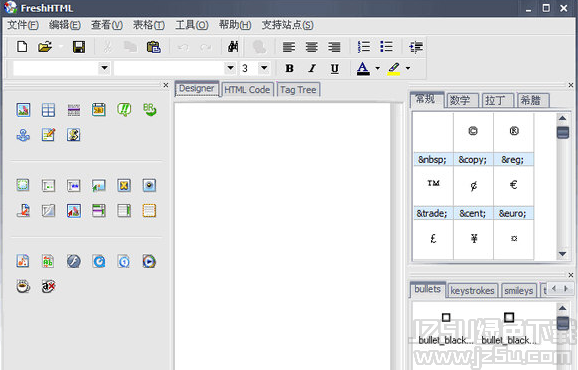Toggle bold formatting

tap(289, 68)
